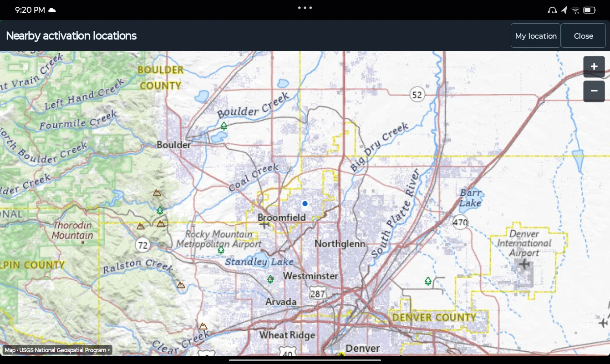Tap the Wi-Fi status icon

[575, 10]
